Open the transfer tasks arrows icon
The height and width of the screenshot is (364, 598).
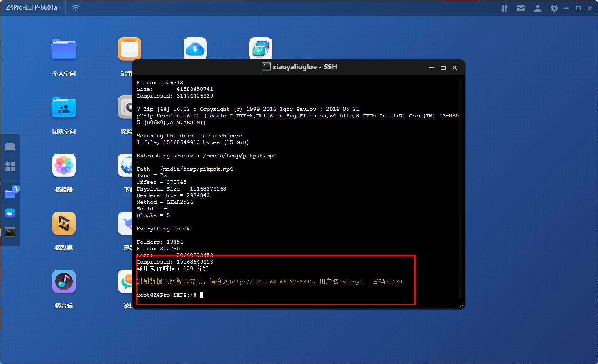point(505,8)
